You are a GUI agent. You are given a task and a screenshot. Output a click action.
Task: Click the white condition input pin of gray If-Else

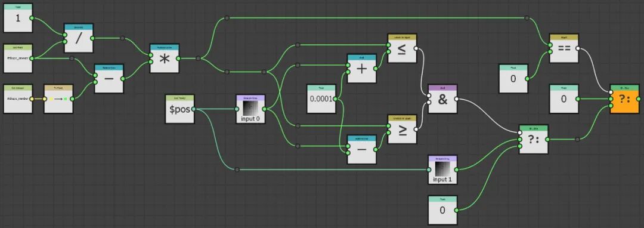520,133
